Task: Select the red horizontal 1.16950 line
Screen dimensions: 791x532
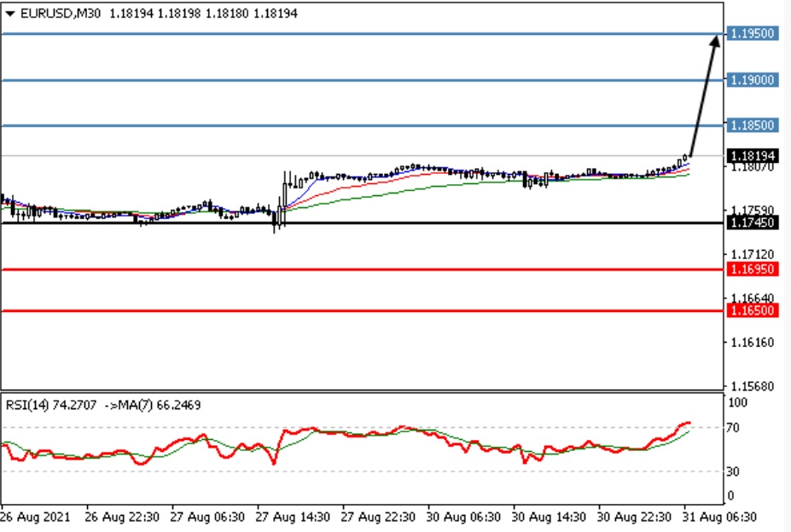Action: (x=364, y=269)
